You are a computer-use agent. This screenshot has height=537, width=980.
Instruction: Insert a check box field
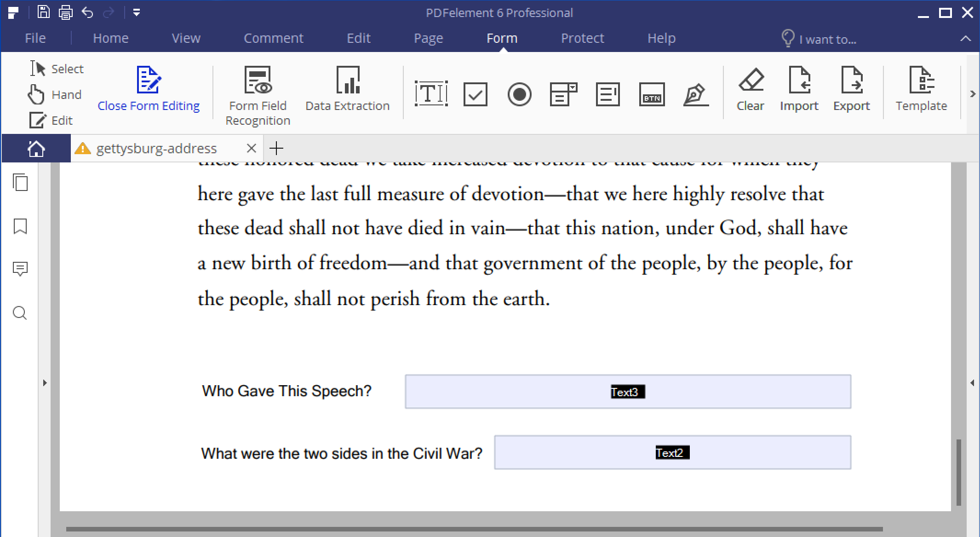click(x=476, y=94)
